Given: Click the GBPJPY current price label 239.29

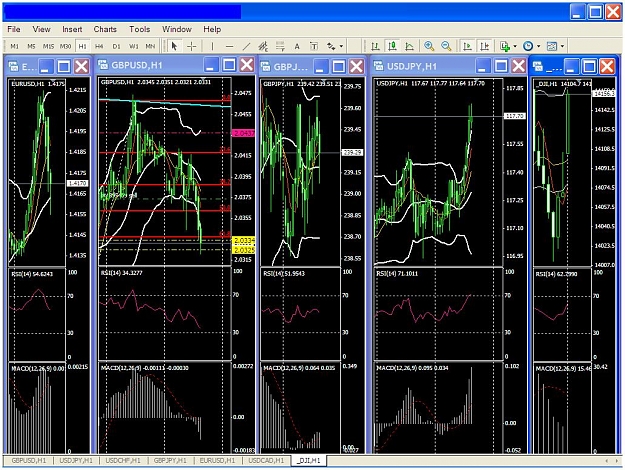Looking at the screenshot, I should pyautogui.click(x=352, y=153).
